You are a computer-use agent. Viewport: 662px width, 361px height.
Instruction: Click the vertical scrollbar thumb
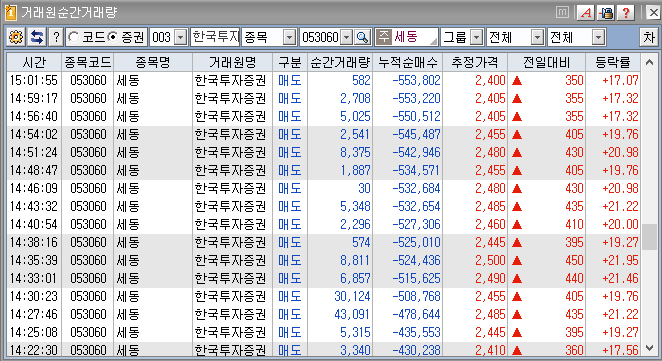coord(649,237)
